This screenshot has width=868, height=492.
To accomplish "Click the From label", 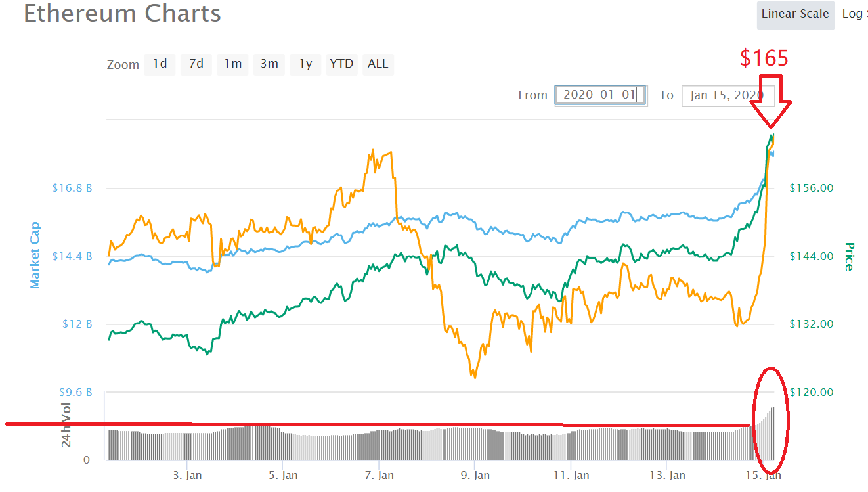I will (532, 95).
